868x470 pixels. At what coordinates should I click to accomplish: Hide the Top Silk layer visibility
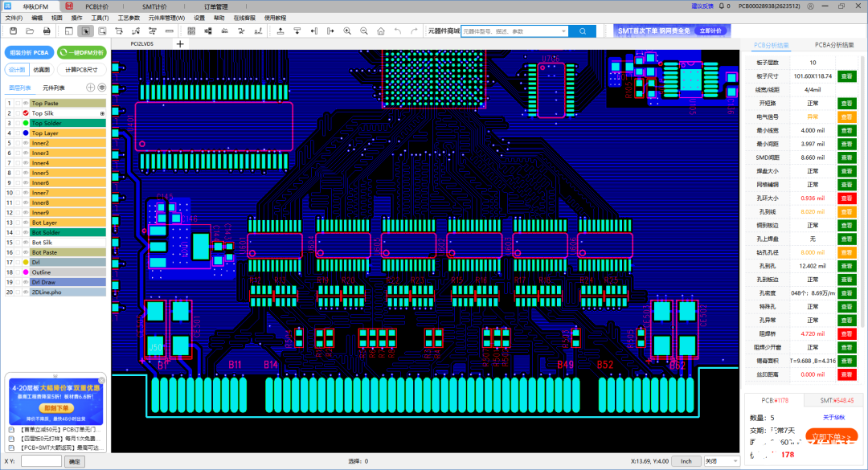(24, 113)
